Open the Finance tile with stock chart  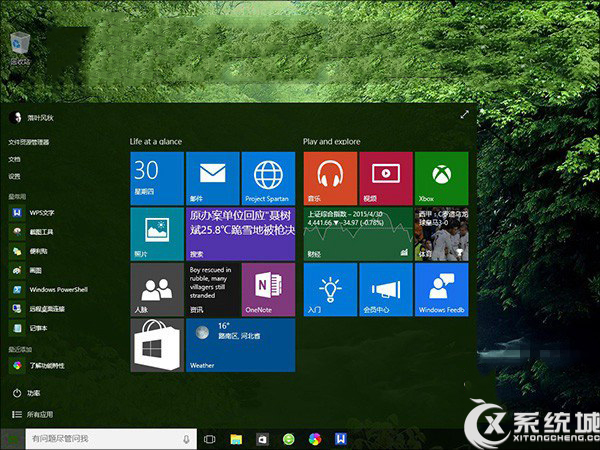358,234
